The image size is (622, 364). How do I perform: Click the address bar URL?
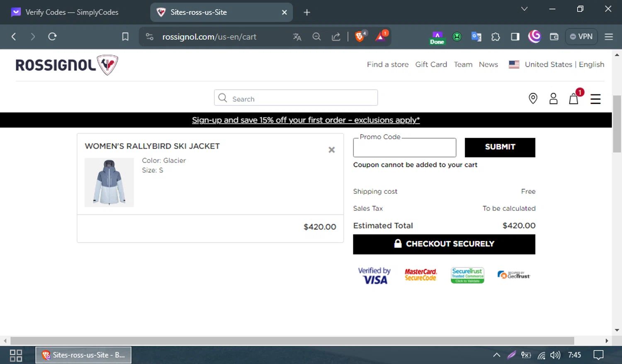pos(209,37)
